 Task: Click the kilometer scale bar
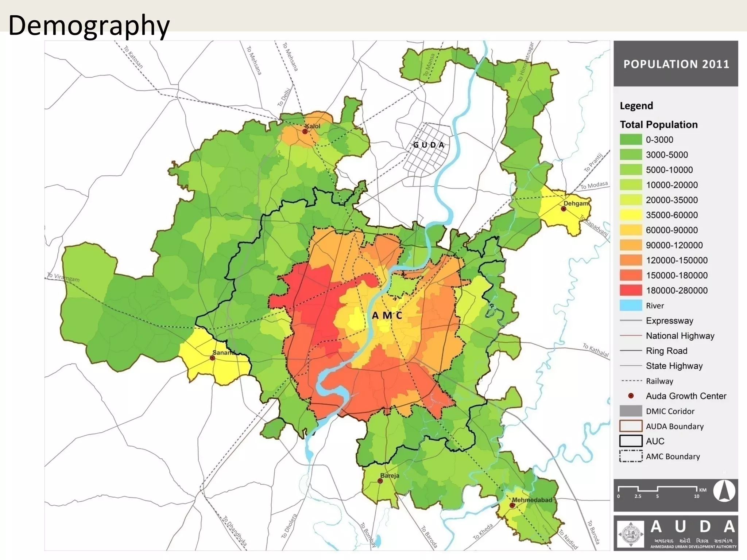click(x=658, y=489)
